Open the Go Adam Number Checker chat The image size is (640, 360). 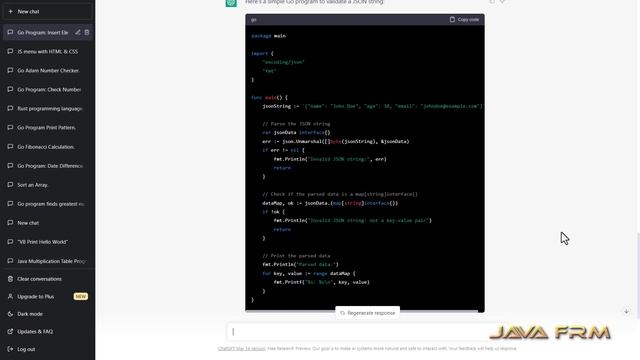click(47, 71)
